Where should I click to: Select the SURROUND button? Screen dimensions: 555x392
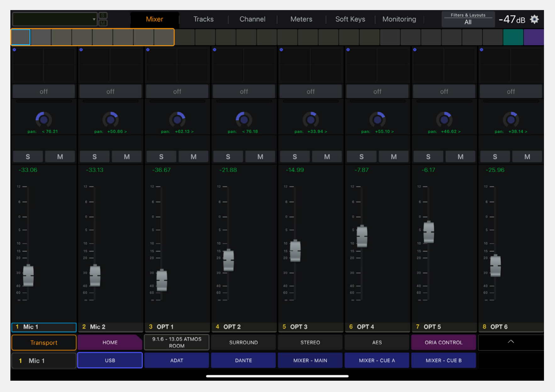[x=243, y=342]
